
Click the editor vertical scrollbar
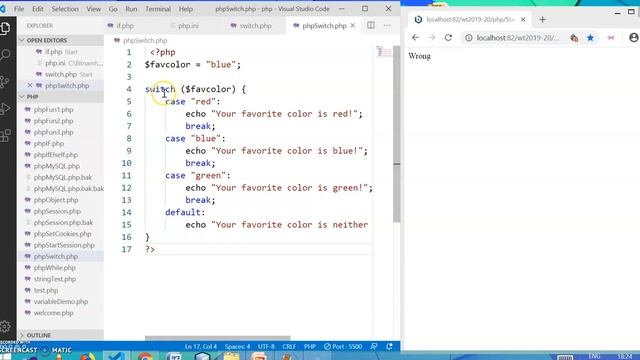[x=396, y=135]
